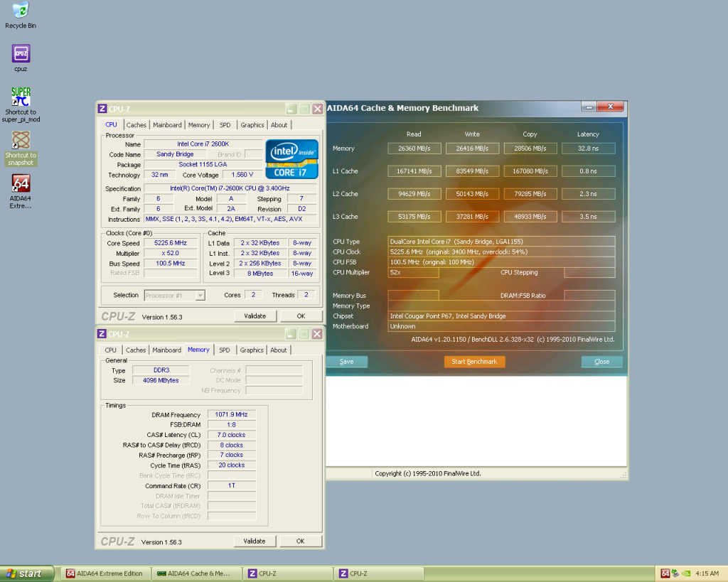
Task: Click the Z icon in bottom CPU-Z title bar
Action: [102, 334]
